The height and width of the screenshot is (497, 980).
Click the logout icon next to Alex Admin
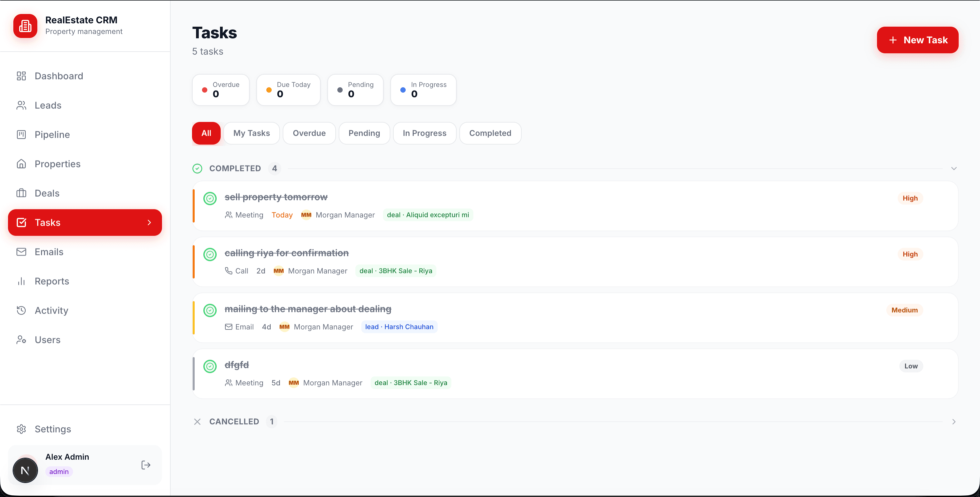click(x=146, y=465)
